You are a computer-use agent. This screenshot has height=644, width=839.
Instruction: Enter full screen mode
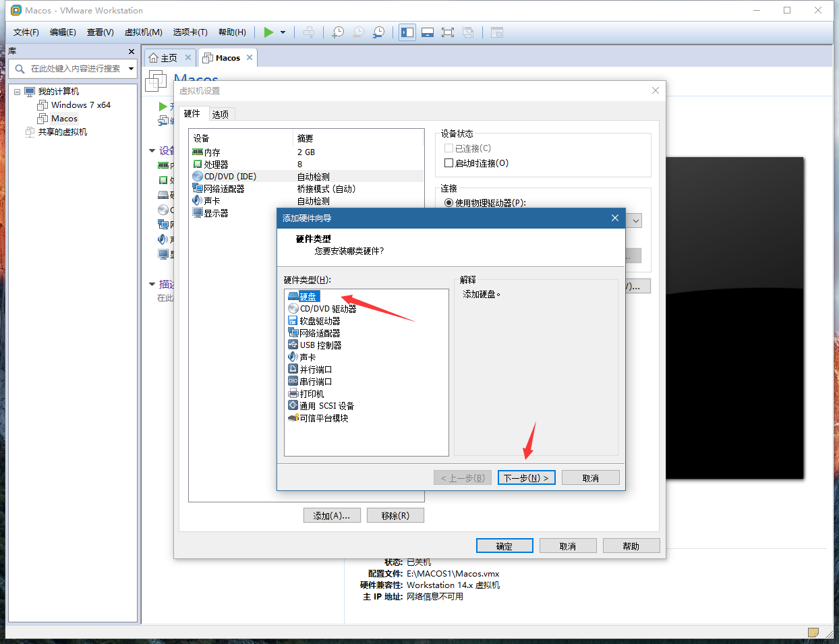[x=448, y=32]
